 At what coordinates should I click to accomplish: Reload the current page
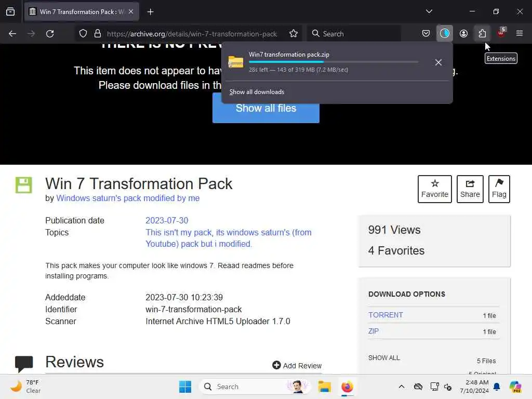[50, 34]
